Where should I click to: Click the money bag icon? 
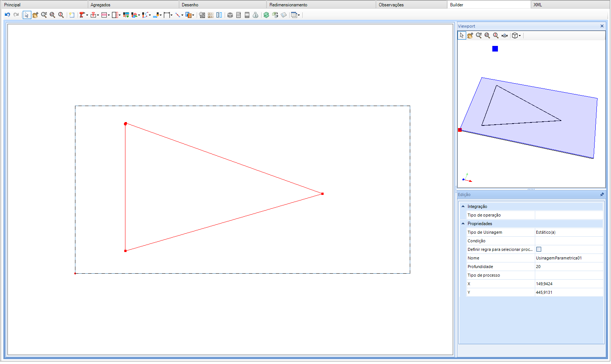tap(255, 15)
